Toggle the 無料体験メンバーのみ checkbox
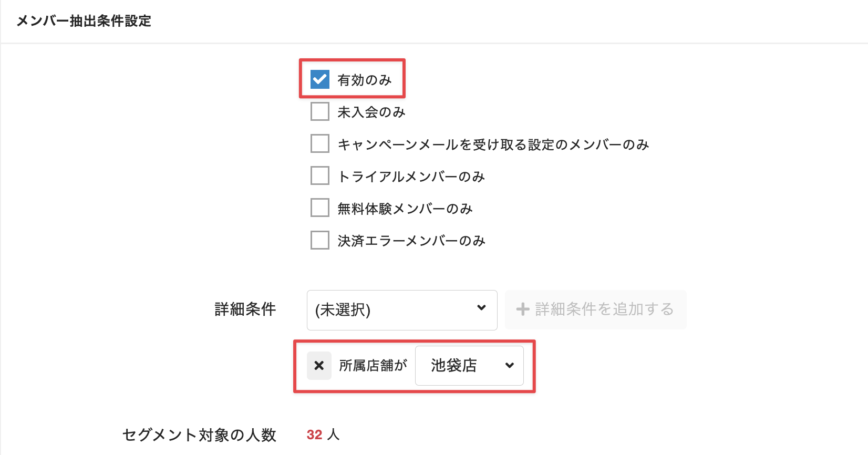Viewport: 868px width, 455px height. click(x=320, y=208)
